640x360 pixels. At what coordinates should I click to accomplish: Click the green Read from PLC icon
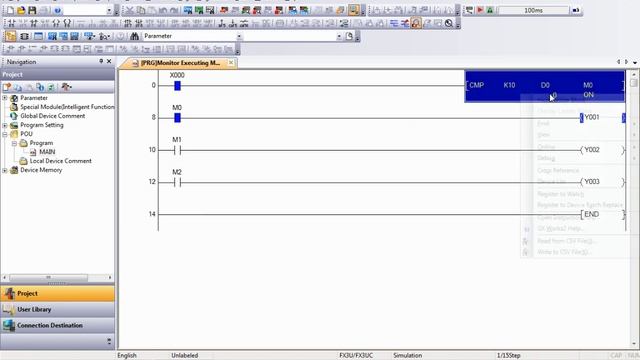point(199,10)
